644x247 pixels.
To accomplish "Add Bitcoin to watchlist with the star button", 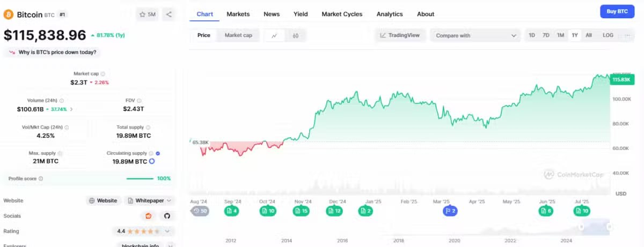I will click(148, 14).
